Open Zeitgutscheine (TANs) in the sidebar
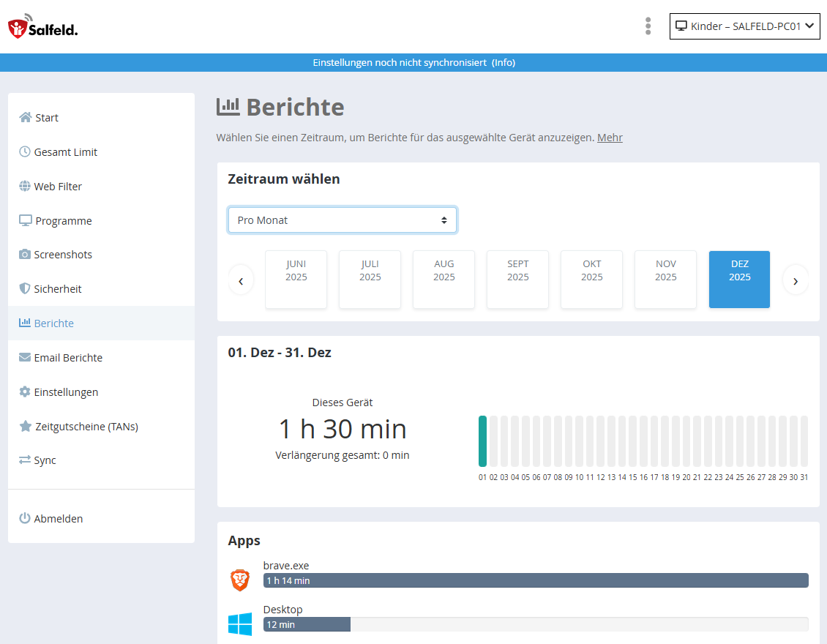 (x=86, y=427)
